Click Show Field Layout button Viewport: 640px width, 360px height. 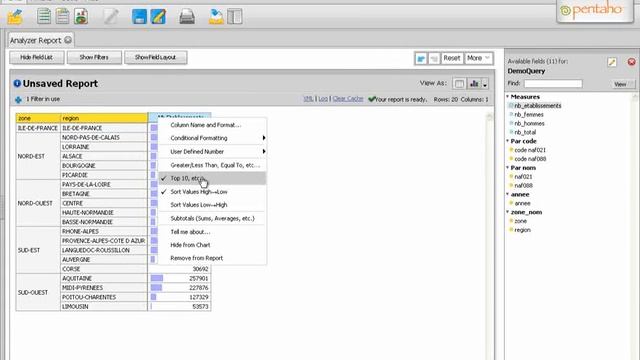[x=156, y=58]
